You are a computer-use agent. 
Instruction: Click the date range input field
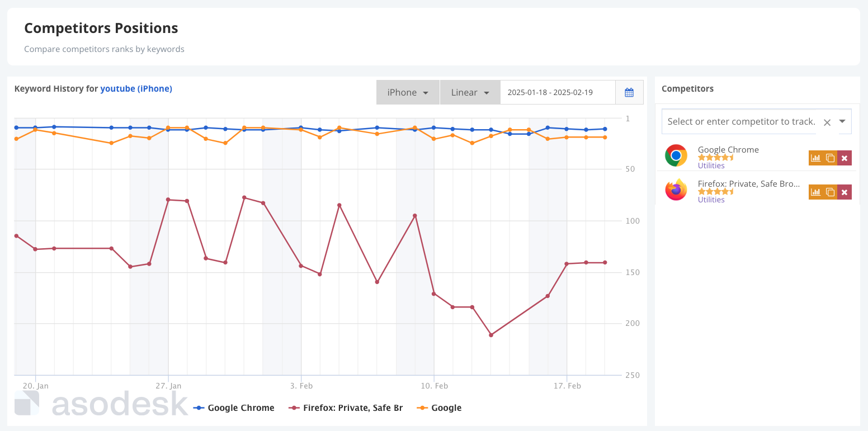tap(558, 92)
